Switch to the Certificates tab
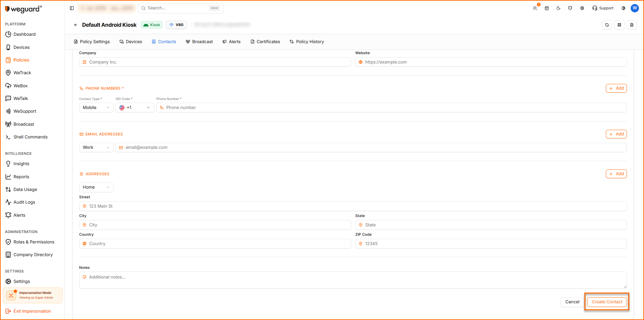The height and width of the screenshot is (320, 644). [x=265, y=42]
